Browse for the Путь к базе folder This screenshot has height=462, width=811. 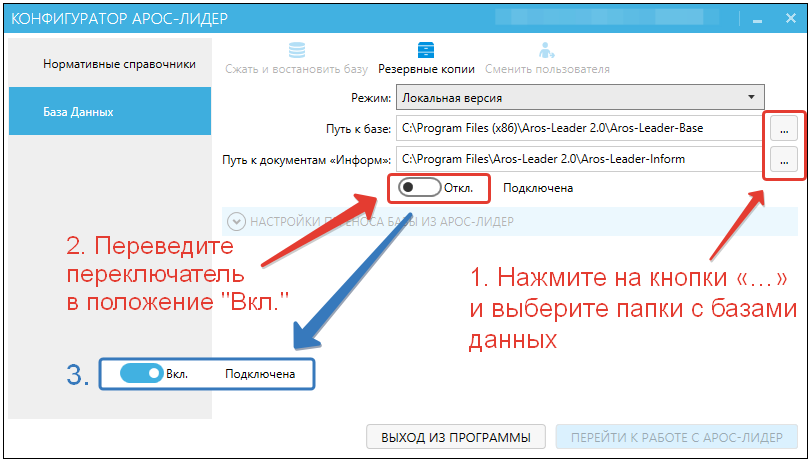[x=784, y=130]
